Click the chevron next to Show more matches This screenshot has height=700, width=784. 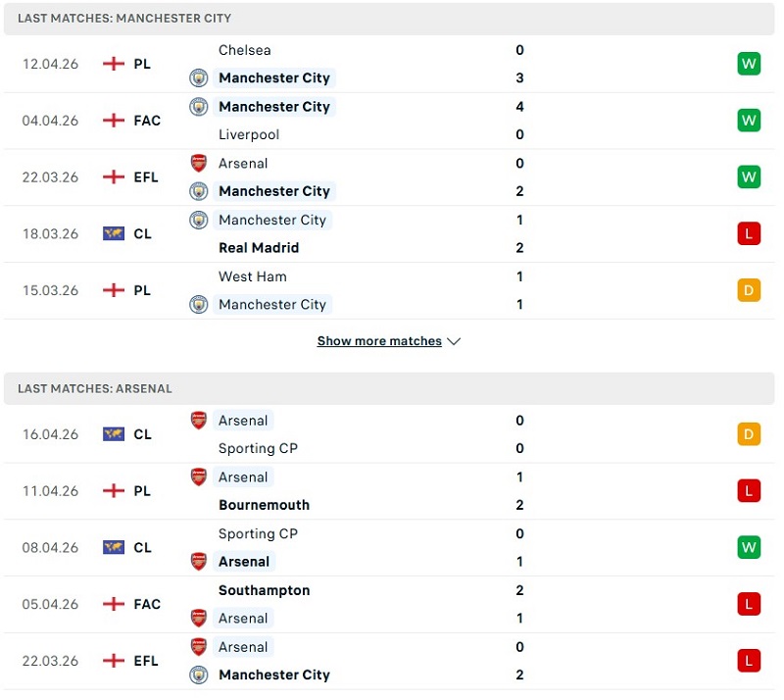pyautogui.click(x=453, y=341)
